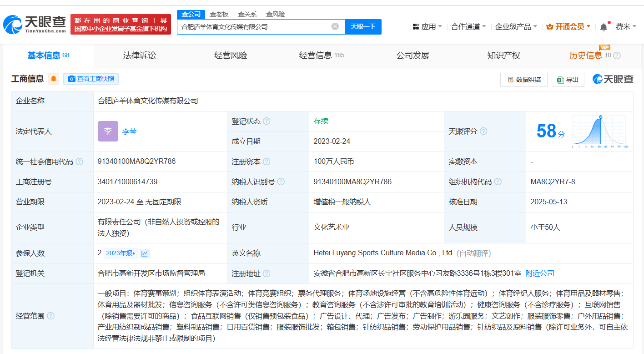This screenshot has height=354, width=644.
Task: Click organization code MA8Q2YR7-8
Action: click(x=553, y=182)
